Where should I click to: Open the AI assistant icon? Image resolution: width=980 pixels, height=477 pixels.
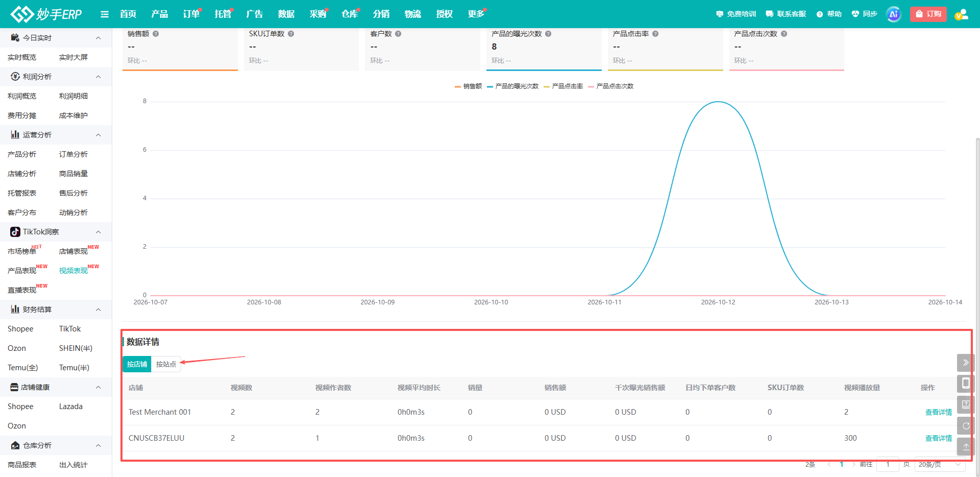tap(893, 14)
